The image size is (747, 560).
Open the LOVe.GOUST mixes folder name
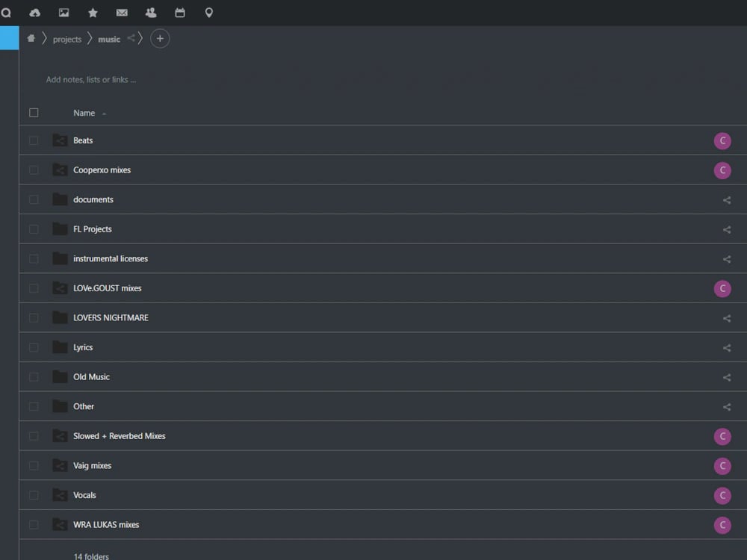[107, 288]
